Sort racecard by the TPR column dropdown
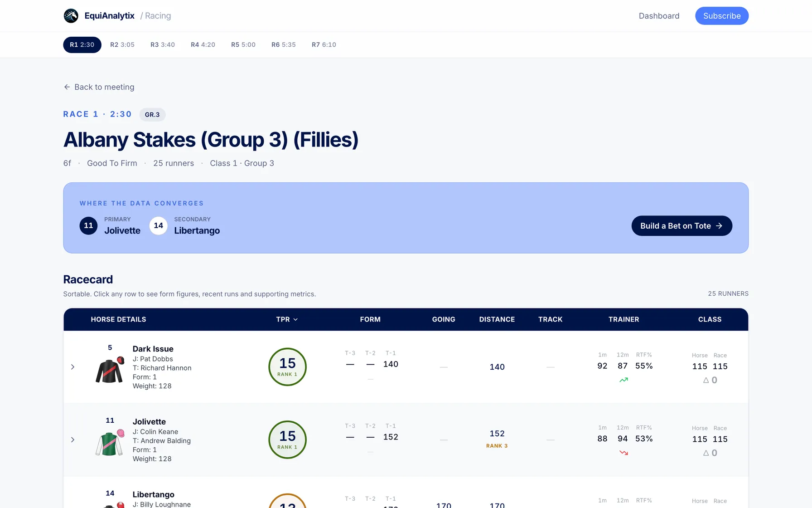The height and width of the screenshot is (508, 812). point(287,319)
